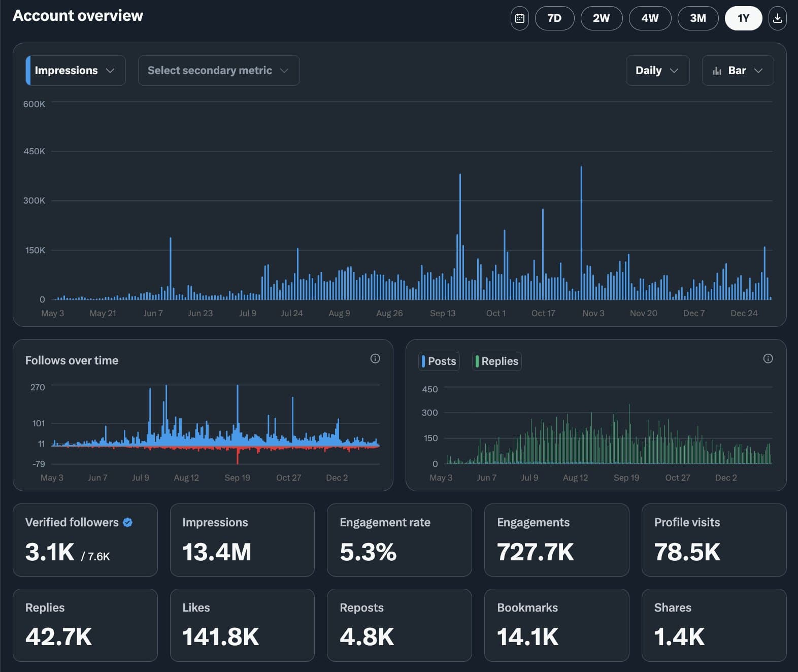Switch to the 4W time range
Image resolution: width=798 pixels, height=672 pixels.
coord(650,18)
